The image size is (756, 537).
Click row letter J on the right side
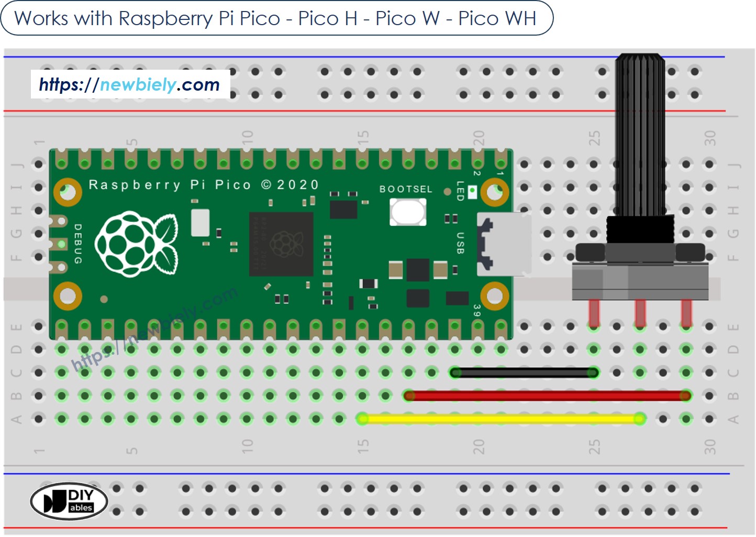[x=733, y=165]
